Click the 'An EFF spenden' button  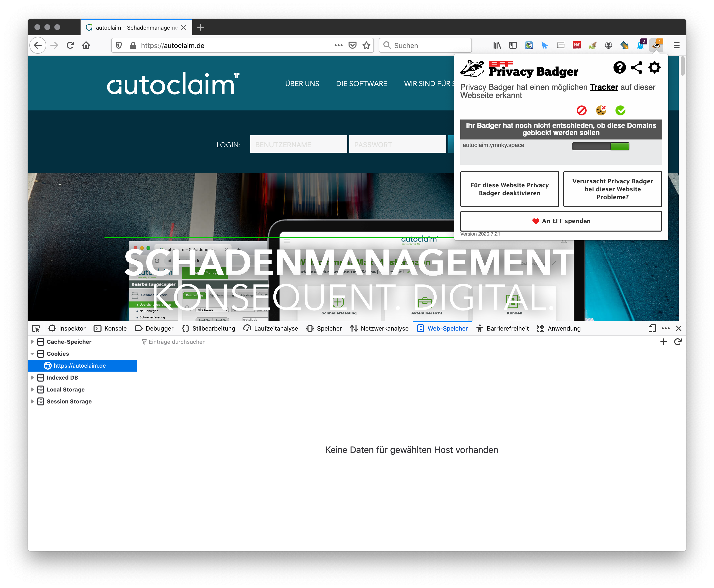point(561,221)
